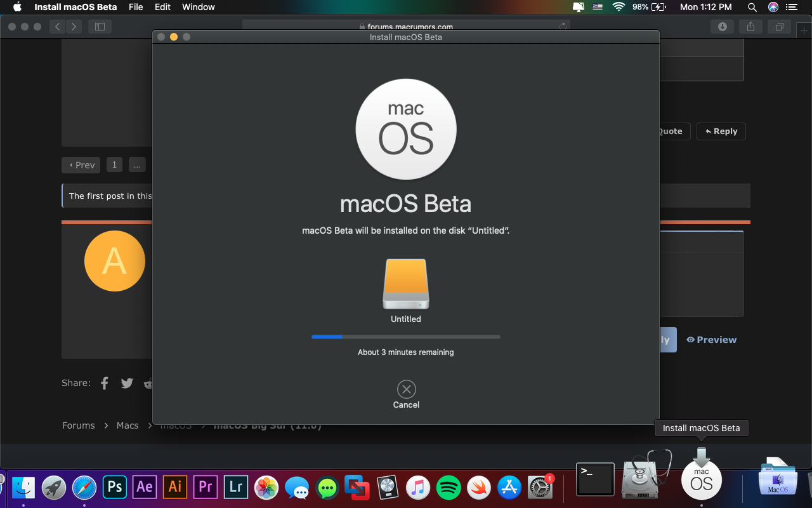
Task: Open the input source flag menu
Action: (598, 7)
